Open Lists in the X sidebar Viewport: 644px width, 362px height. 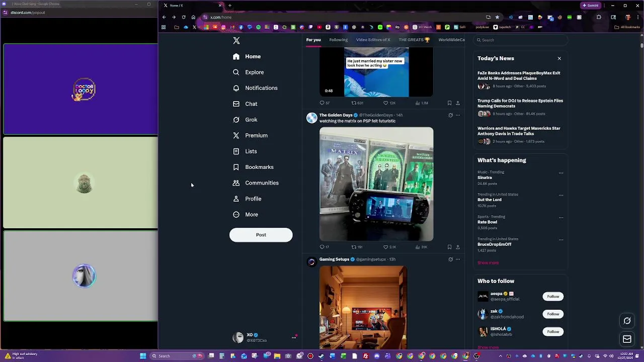tap(245, 151)
